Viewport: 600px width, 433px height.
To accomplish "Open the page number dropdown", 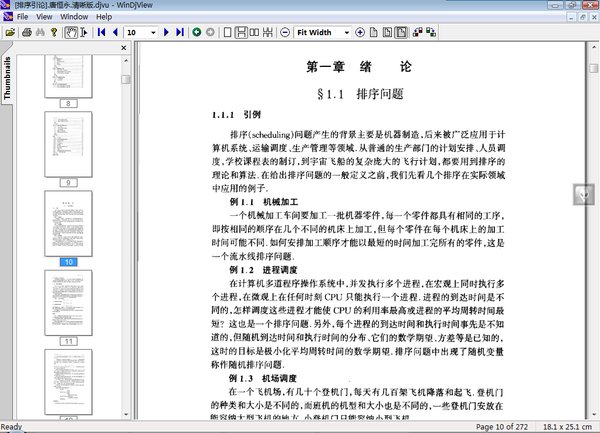I will pos(153,33).
